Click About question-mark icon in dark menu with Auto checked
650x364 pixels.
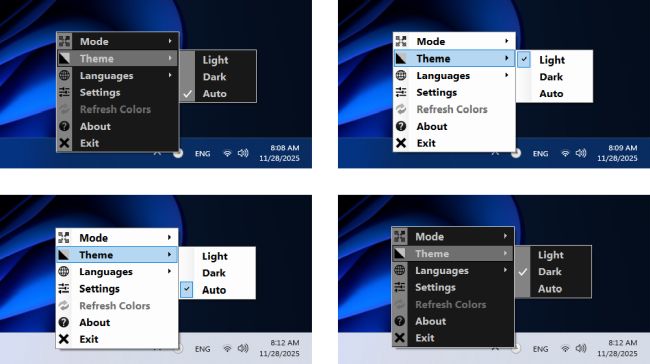(64, 126)
